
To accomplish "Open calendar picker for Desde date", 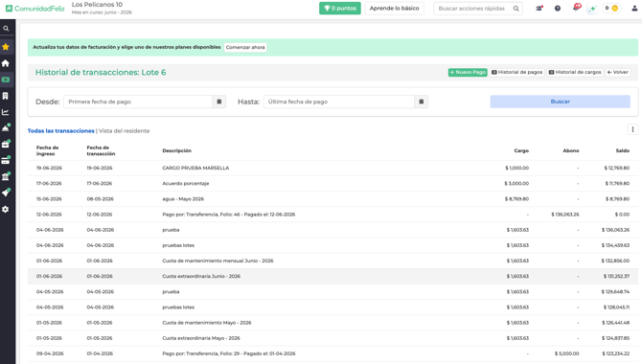I will click(x=219, y=102).
